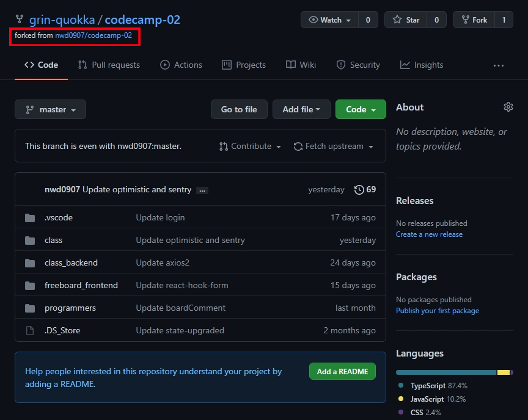Open the freeboard_frontend folder
The width and height of the screenshot is (528, 420).
pyautogui.click(x=81, y=285)
